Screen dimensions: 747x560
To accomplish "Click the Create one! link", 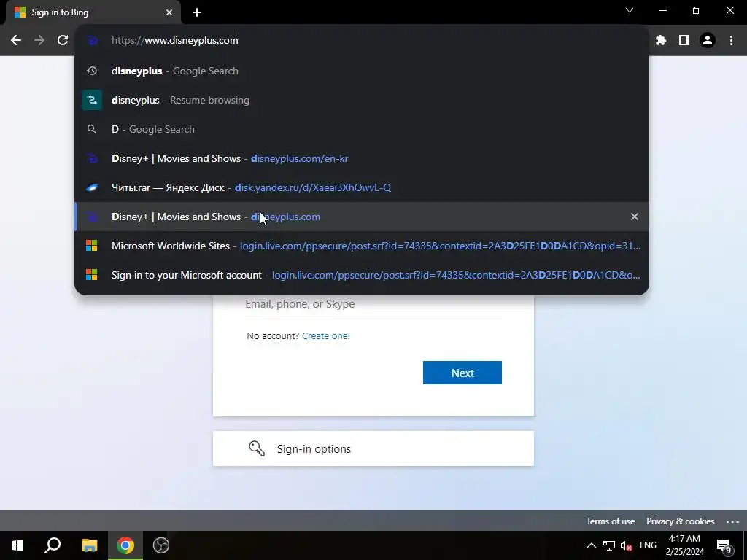I will pos(326,335).
